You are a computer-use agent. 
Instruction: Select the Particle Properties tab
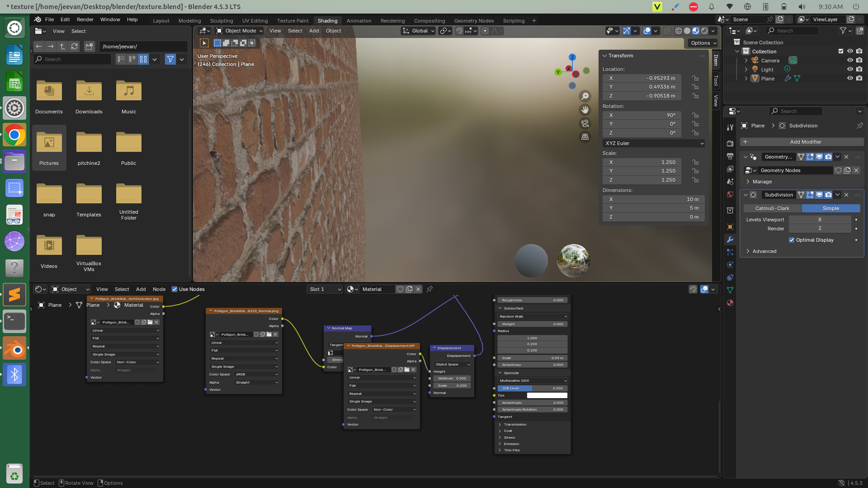point(730,252)
